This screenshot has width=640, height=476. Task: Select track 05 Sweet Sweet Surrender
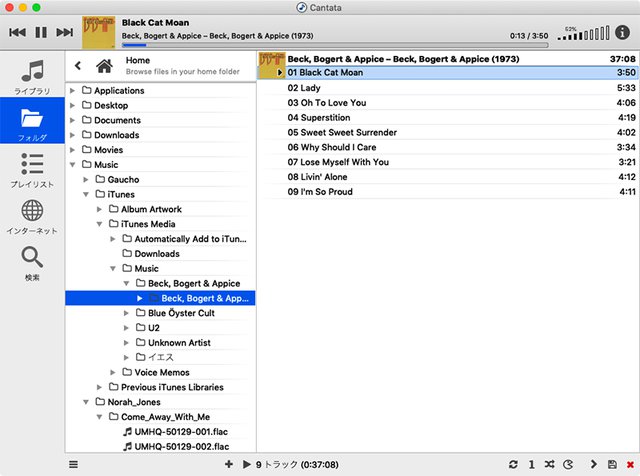[448, 132]
